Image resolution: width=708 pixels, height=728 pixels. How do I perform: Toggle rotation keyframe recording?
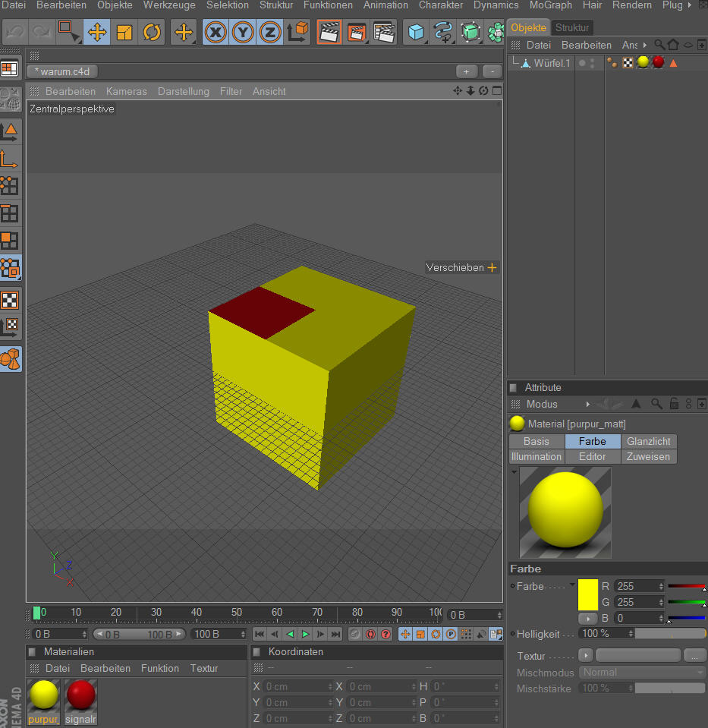436,634
